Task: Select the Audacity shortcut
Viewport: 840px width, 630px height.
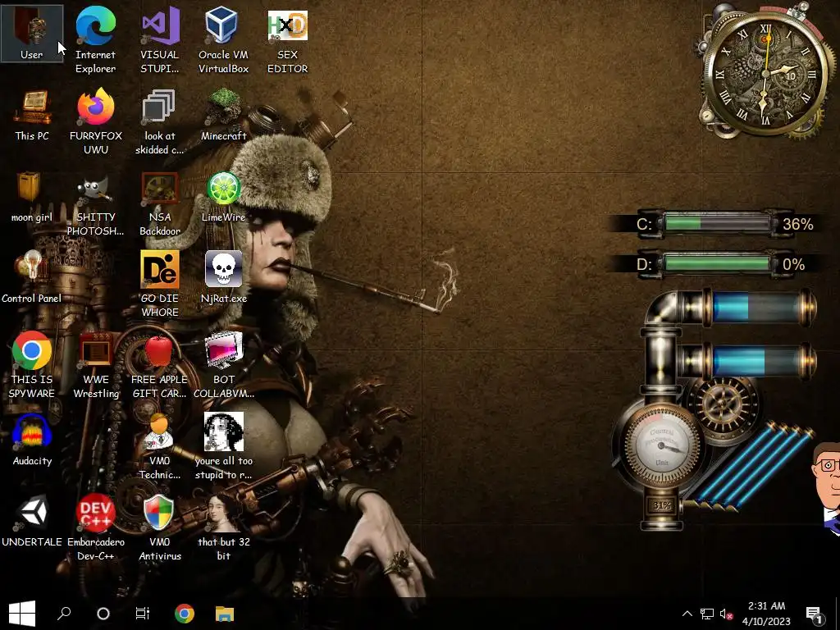Action: click(32, 440)
